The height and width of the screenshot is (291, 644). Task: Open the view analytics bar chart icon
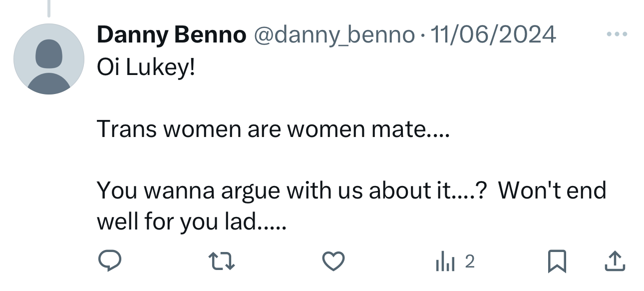pos(446,261)
